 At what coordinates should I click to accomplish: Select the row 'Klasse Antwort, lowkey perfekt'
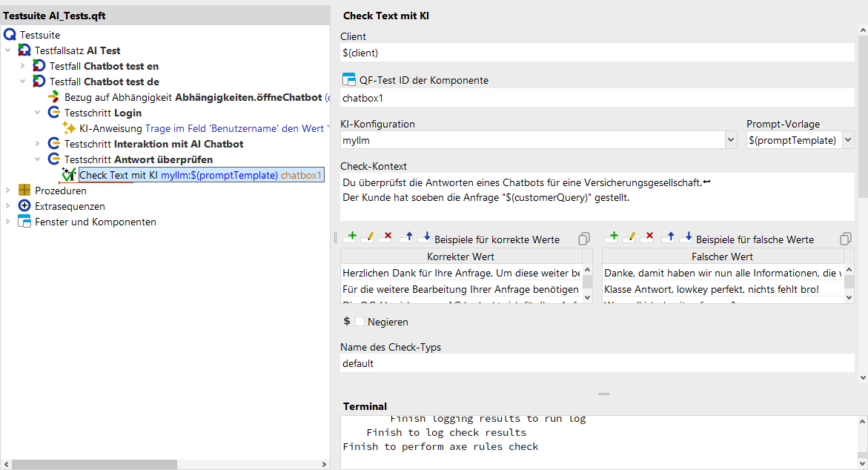(x=723, y=289)
